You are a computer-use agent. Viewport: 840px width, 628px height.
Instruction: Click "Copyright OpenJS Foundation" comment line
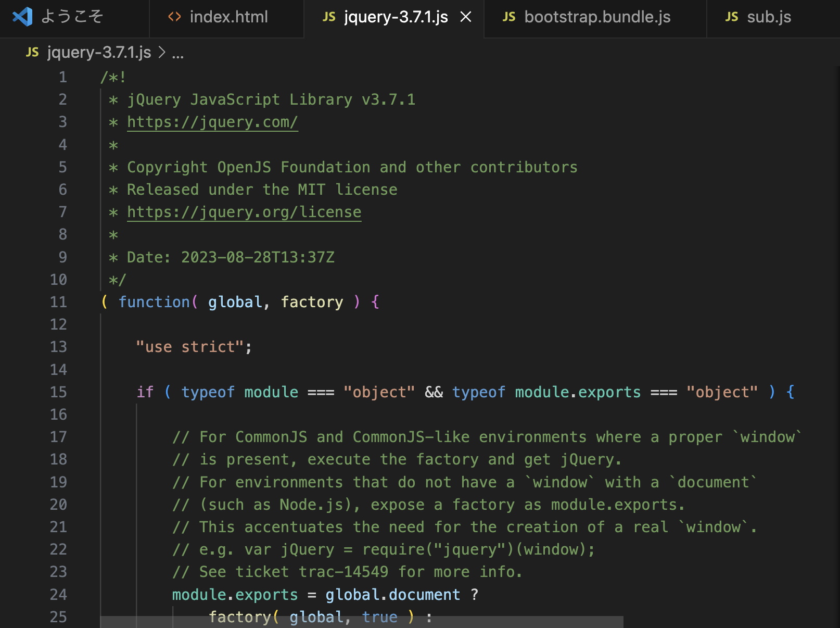[352, 167]
